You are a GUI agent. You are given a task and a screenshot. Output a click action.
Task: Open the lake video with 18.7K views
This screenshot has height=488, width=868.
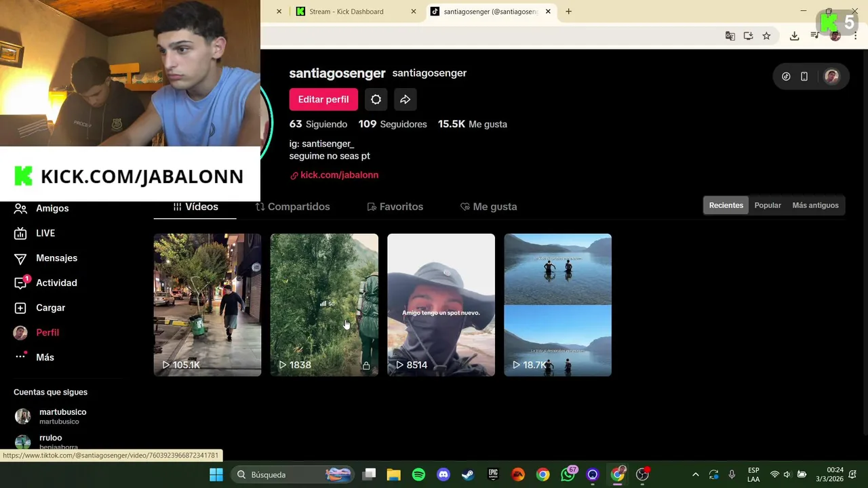click(x=557, y=305)
